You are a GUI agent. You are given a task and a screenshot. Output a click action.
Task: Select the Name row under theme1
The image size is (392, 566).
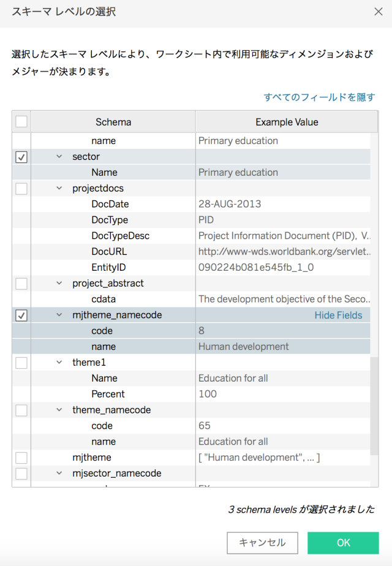[x=191, y=379]
